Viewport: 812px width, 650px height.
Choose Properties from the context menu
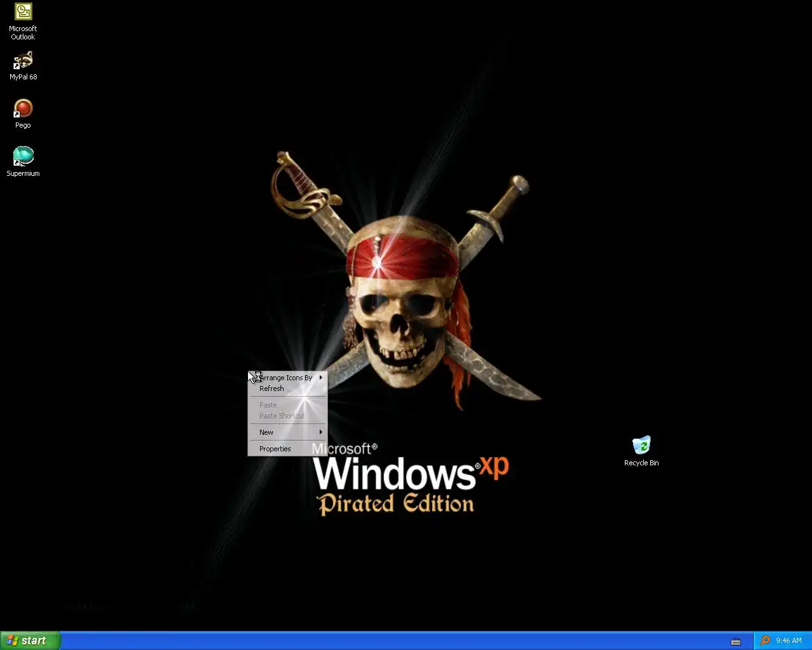tap(287, 449)
